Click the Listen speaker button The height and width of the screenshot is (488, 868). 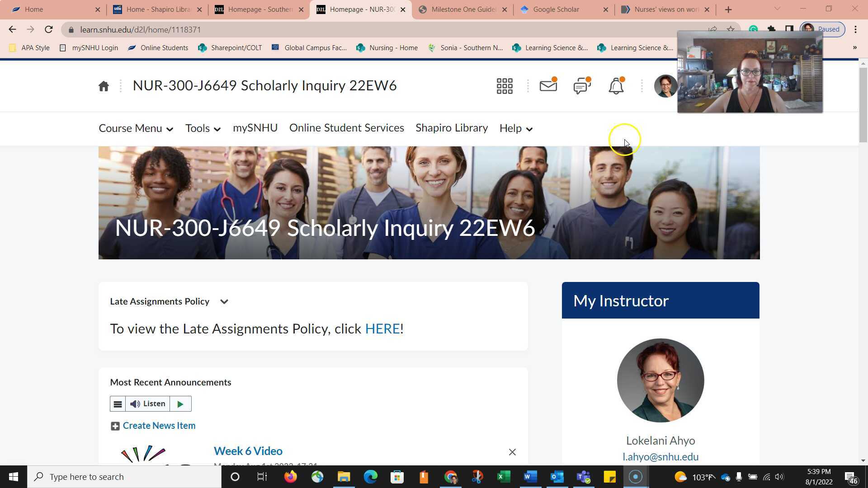pyautogui.click(x=148, y=404)
